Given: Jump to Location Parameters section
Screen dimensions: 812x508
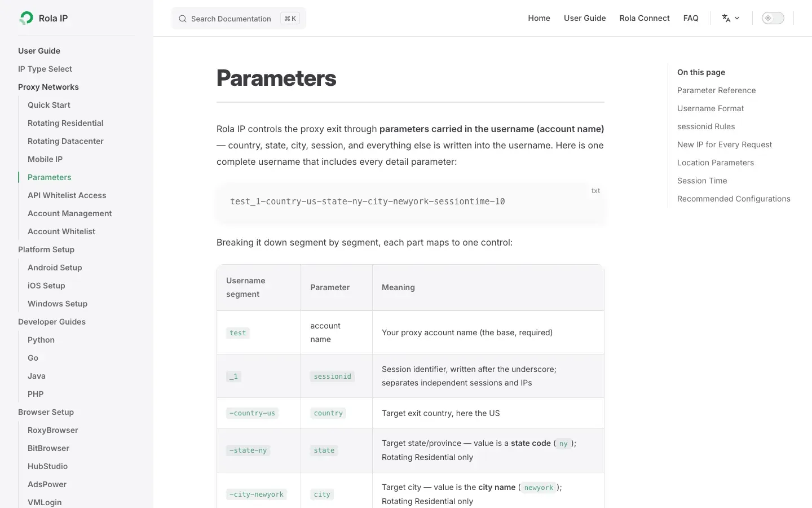Looking at the screenshot, I should (716, 163).
